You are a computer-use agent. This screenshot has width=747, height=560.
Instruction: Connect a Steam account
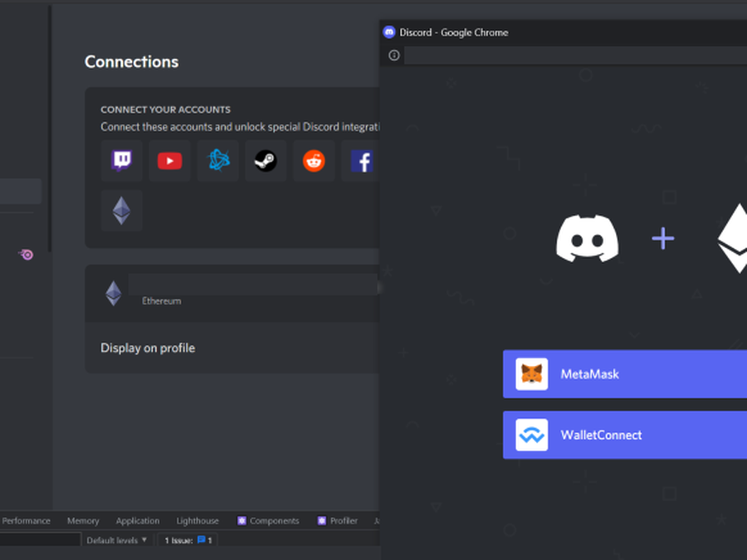(266, 161)
